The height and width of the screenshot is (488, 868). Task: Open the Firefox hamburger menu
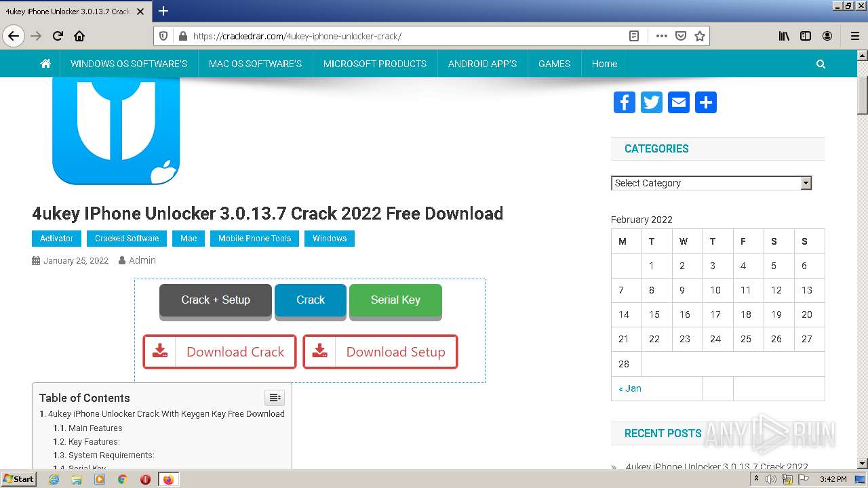854,36
